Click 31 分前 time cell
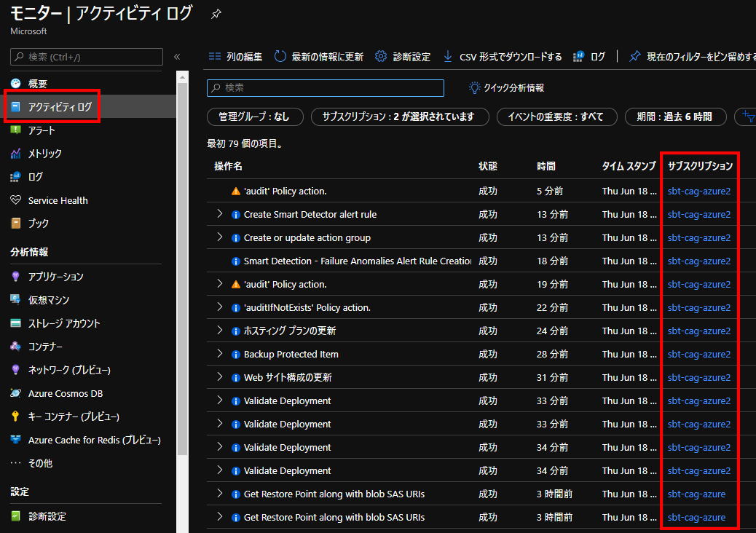 point(552,377)
